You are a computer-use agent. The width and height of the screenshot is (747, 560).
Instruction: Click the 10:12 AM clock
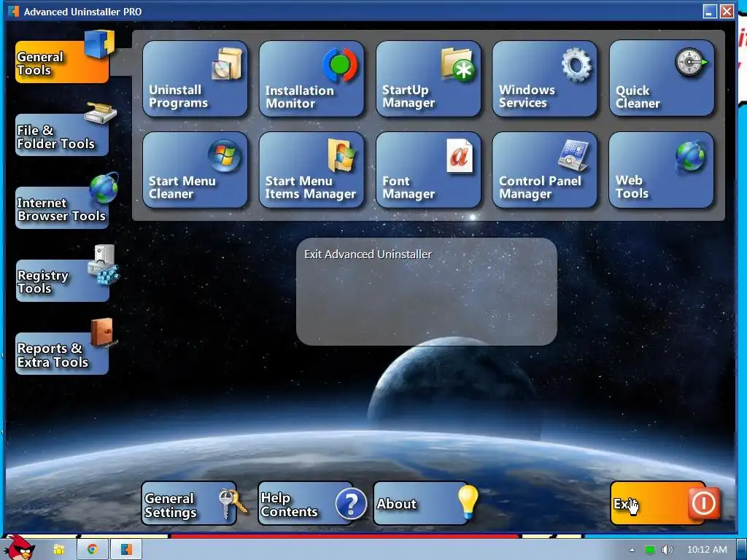707,550
